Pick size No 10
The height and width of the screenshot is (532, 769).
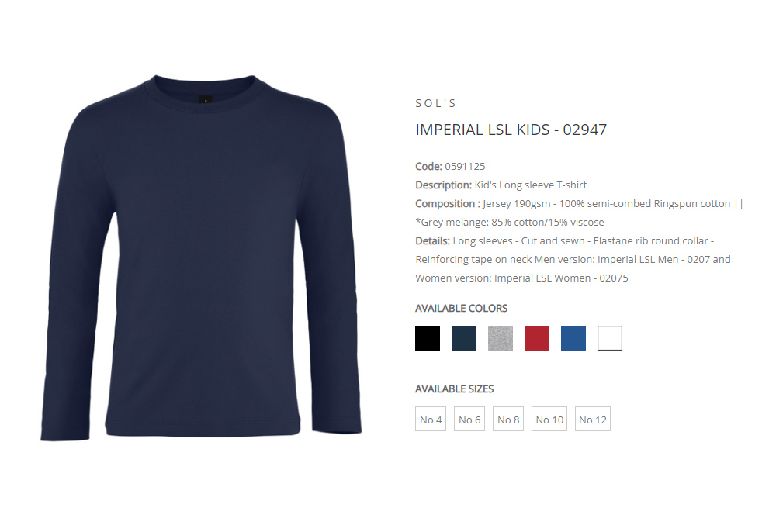pyautogui.click(x=549, y=419)
